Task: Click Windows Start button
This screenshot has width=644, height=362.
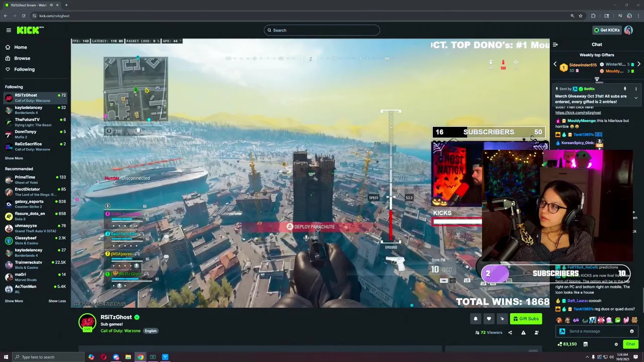Action: point(5,357)
